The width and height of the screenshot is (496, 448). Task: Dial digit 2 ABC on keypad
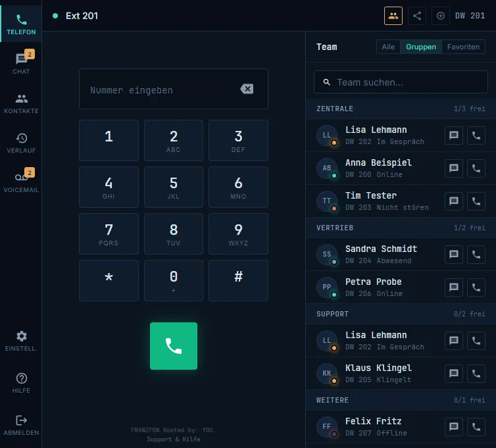(174, 141)
